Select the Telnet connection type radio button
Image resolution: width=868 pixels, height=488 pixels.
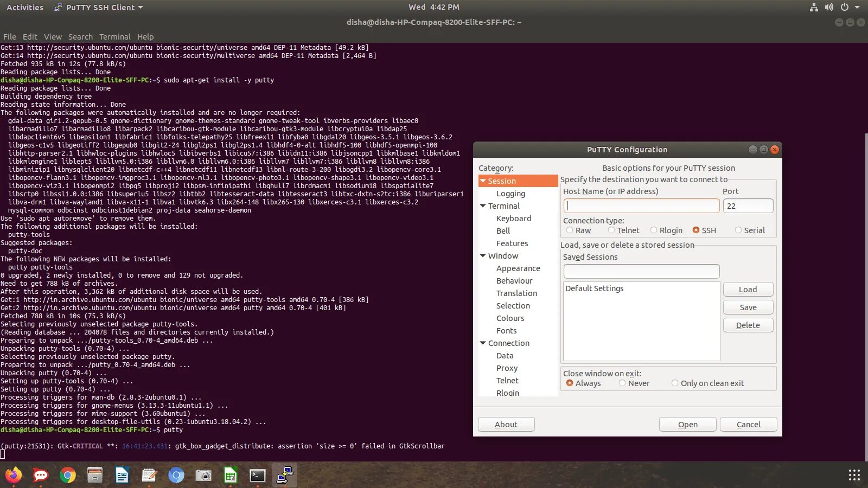(611, 230)
